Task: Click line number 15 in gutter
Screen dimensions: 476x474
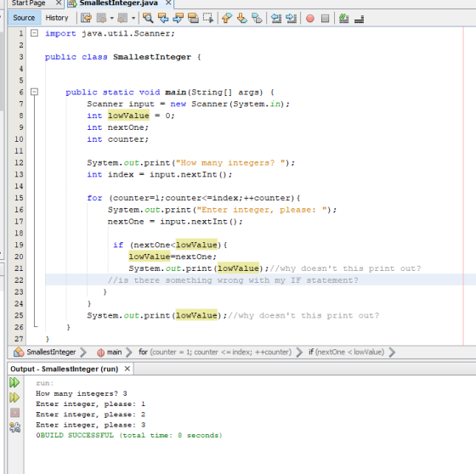Action: coord(19,198)
